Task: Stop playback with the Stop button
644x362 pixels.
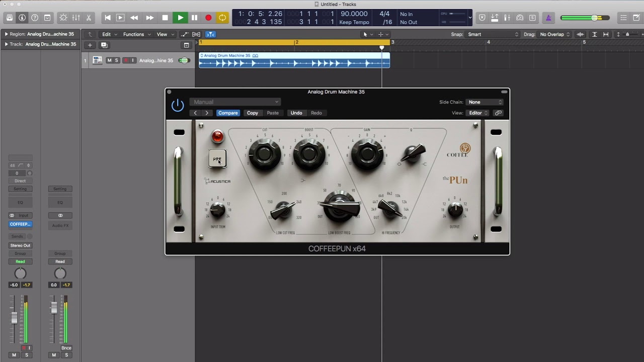Action: 165,18
